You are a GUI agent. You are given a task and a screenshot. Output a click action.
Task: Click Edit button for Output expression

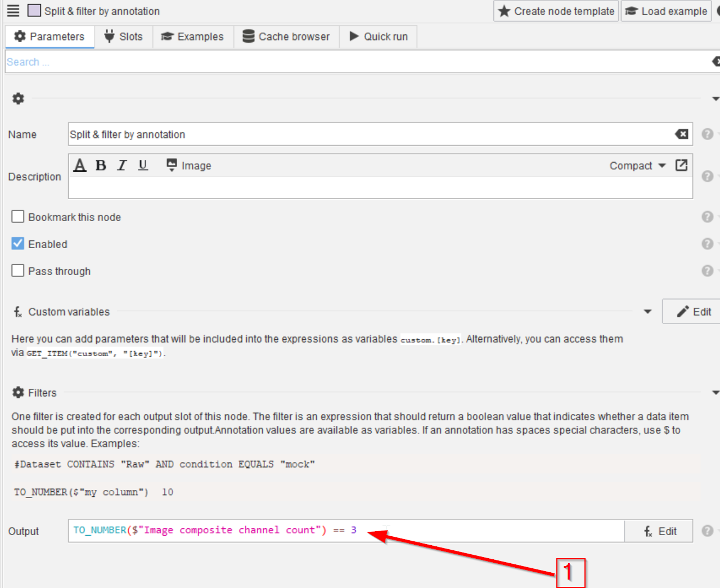[x=659, y=531]
